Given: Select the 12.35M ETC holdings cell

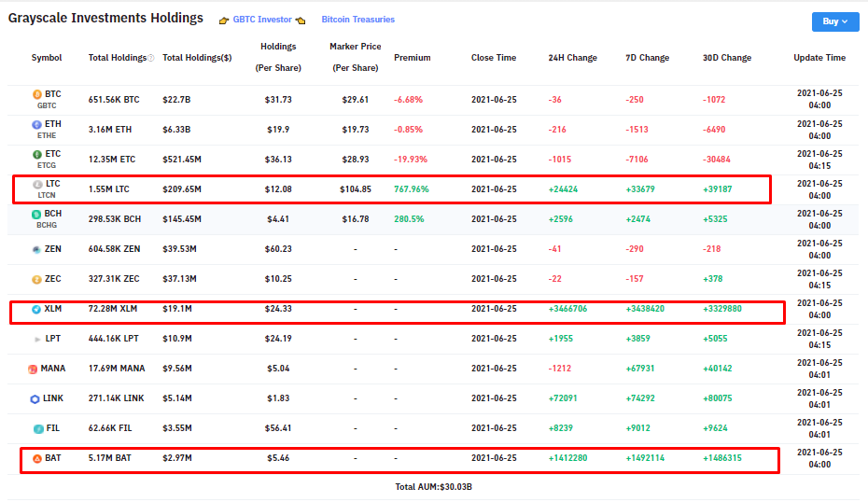Looking at the screenshot, I should 112,160.
